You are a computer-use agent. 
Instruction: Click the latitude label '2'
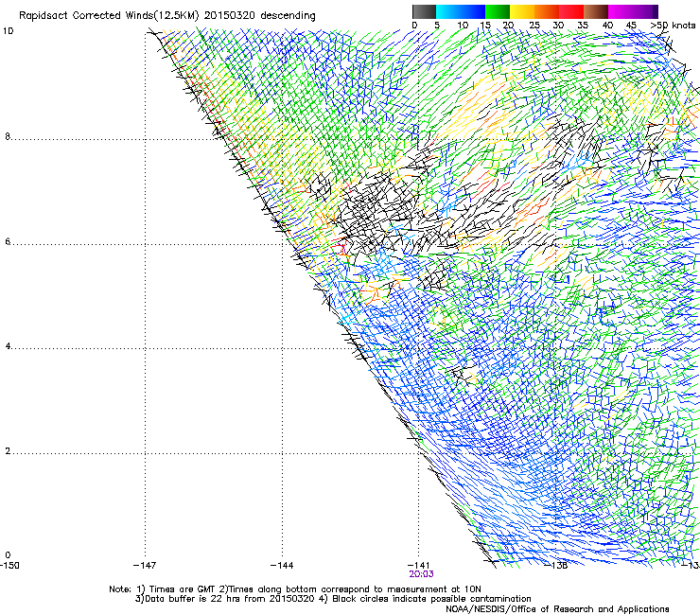(x=8, y=451)
